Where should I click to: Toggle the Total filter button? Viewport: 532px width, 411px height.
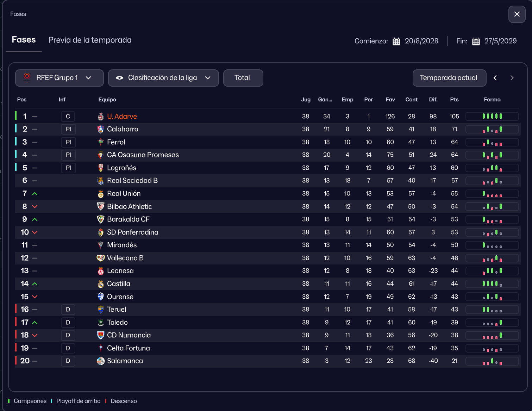click(x=243, y=78)
